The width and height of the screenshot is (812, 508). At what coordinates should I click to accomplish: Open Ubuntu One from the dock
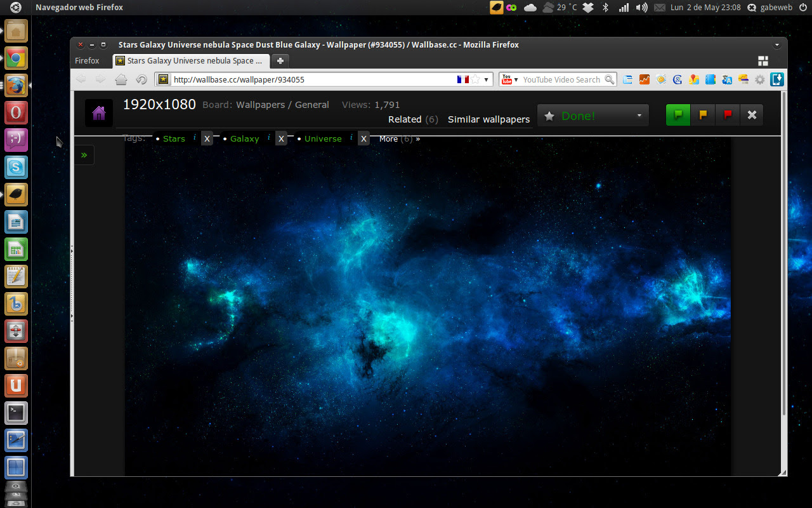point(16,385)
